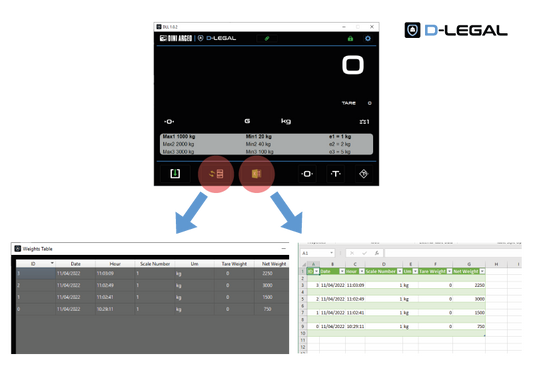Click Um column header in Weights Table
This screenshot has height=376, width=533.
(x=194, y=264)
